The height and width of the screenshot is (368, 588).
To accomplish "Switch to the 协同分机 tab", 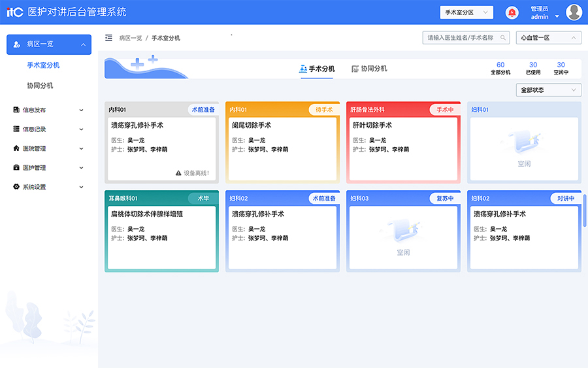I will (369, 69).
